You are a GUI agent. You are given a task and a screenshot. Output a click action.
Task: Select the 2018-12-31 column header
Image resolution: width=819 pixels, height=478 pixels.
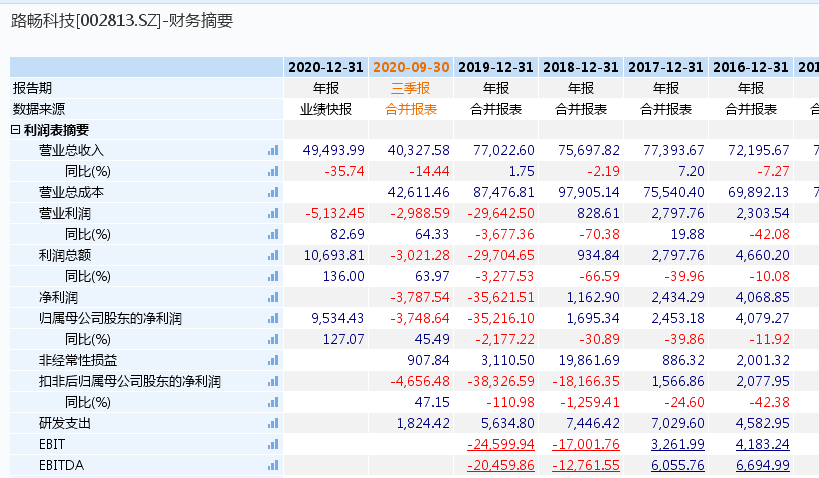[581, 67]
